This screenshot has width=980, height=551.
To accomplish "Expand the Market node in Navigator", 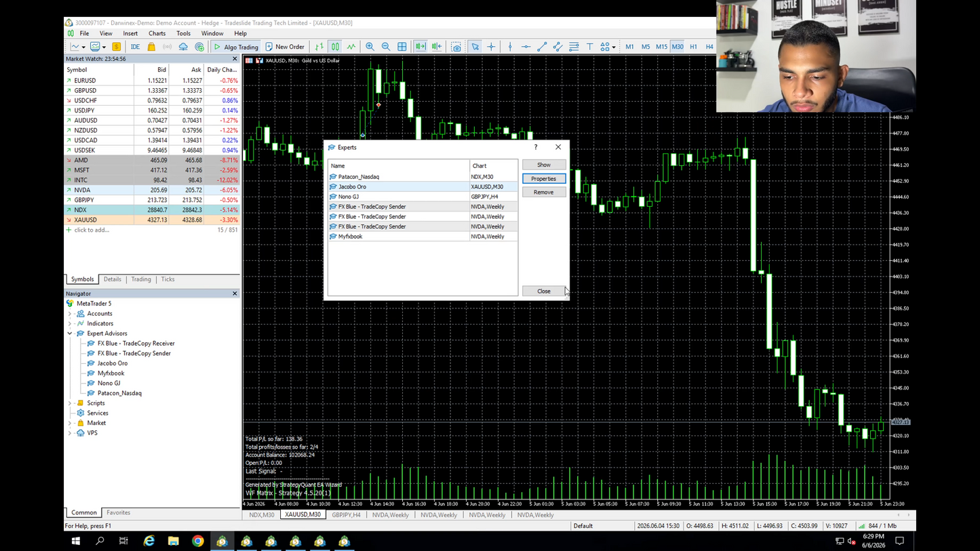I will (70, 423).
